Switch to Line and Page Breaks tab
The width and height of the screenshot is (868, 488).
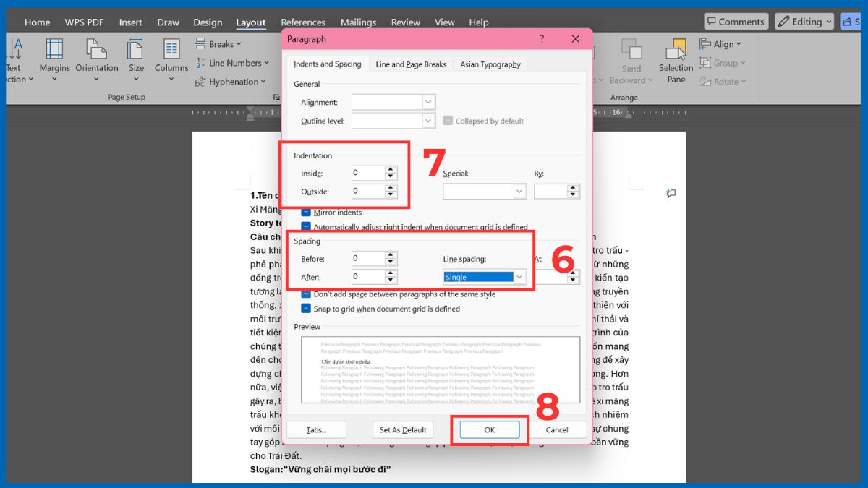(411, 64)
